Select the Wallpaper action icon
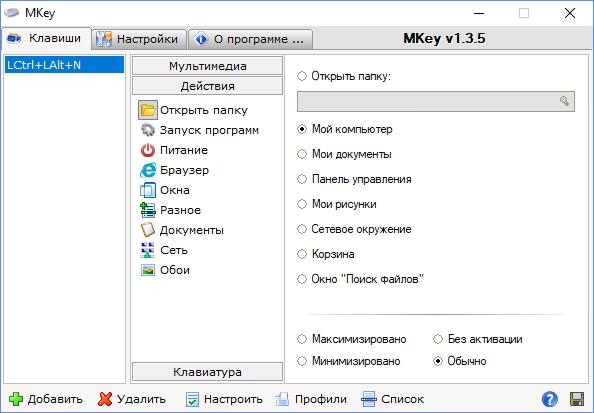The height and width of the screenshot is (413, 594). [148, 270]
